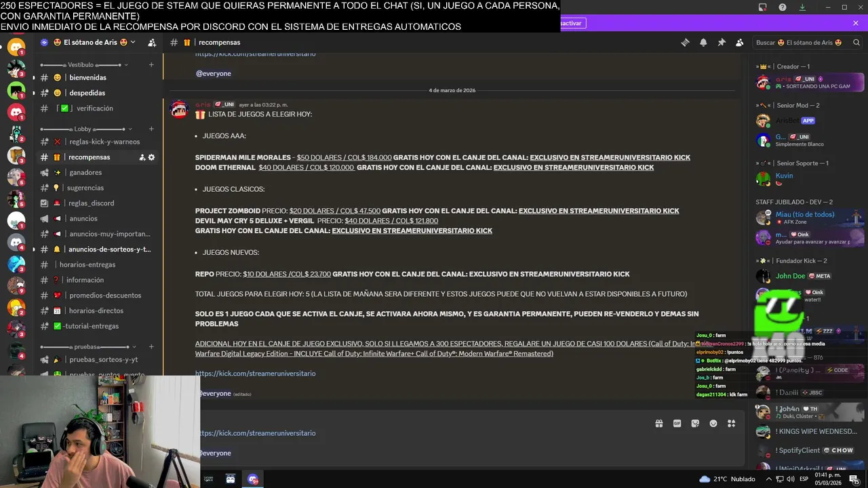Viewport: 868px width, 488px height.
Task: Go to the ganadores channel
Action: 96,173
